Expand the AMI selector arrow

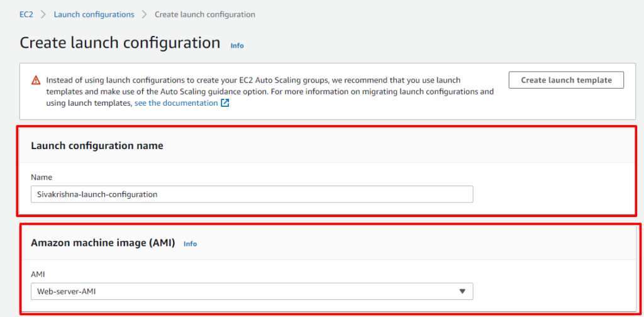462,292
